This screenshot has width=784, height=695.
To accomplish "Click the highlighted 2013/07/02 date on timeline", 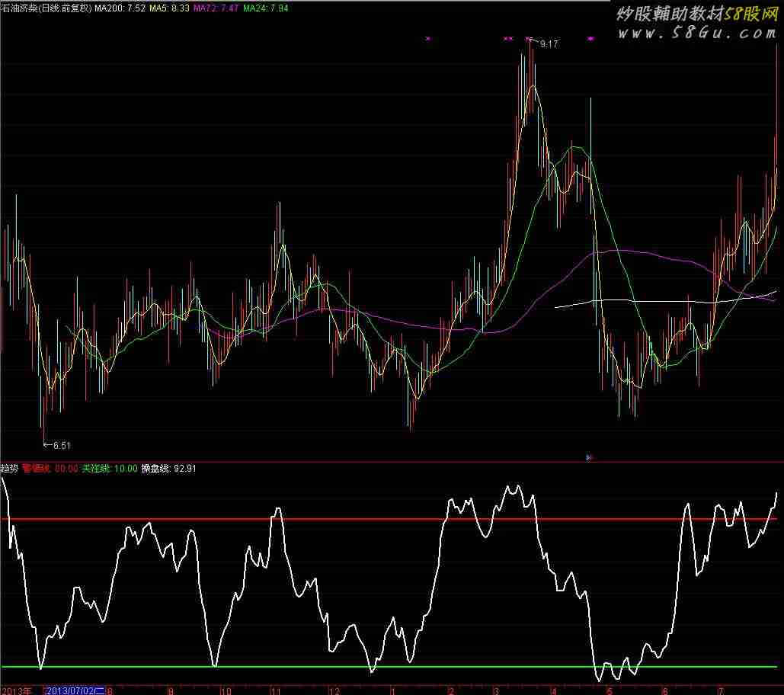I will click(76, 690).
